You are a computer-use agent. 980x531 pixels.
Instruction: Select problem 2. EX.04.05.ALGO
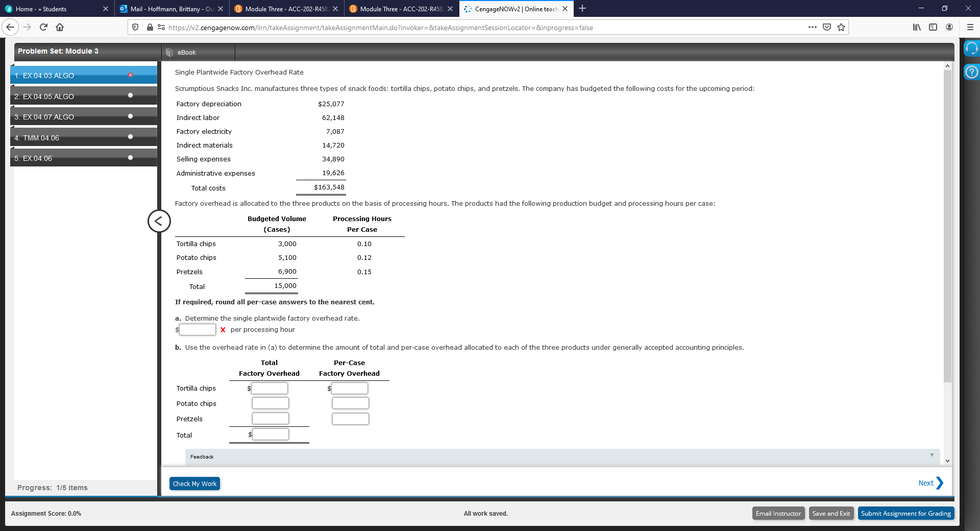(84, 96)
